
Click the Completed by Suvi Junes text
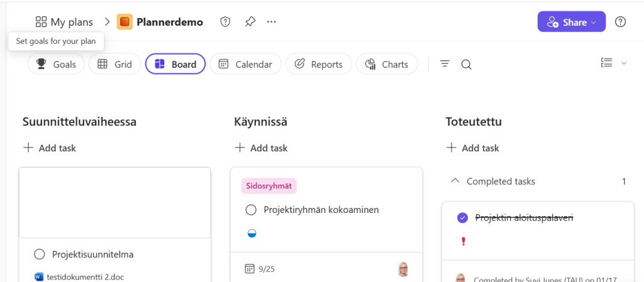[x=545, y=279]
